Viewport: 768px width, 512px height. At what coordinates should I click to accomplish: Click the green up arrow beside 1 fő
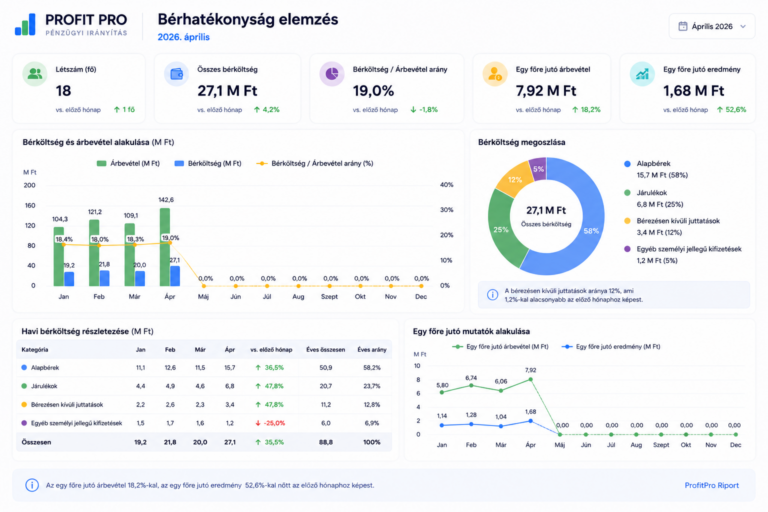click(x=117, y=110)
